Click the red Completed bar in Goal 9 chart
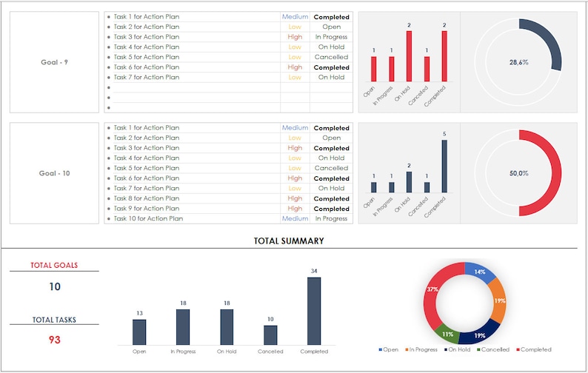588x373 pixels. (444, 56)
